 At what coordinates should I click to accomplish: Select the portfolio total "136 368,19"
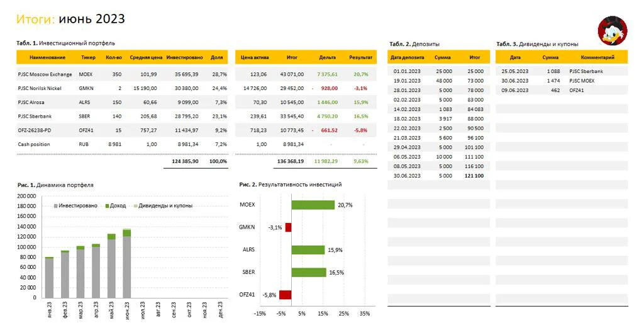point(291,161)
